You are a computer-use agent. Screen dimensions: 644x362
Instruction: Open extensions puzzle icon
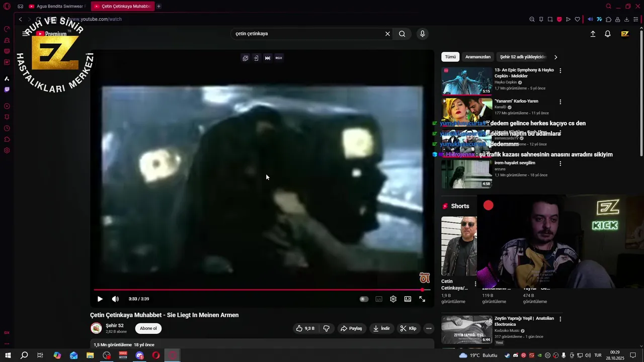click(x=608, y=19)
